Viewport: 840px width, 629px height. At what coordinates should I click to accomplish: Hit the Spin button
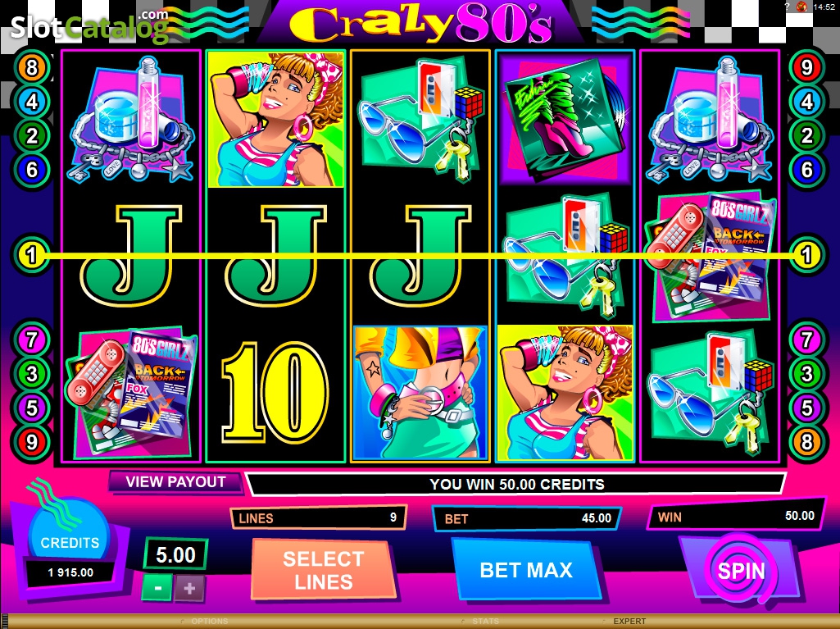click(x=741, y=571)
